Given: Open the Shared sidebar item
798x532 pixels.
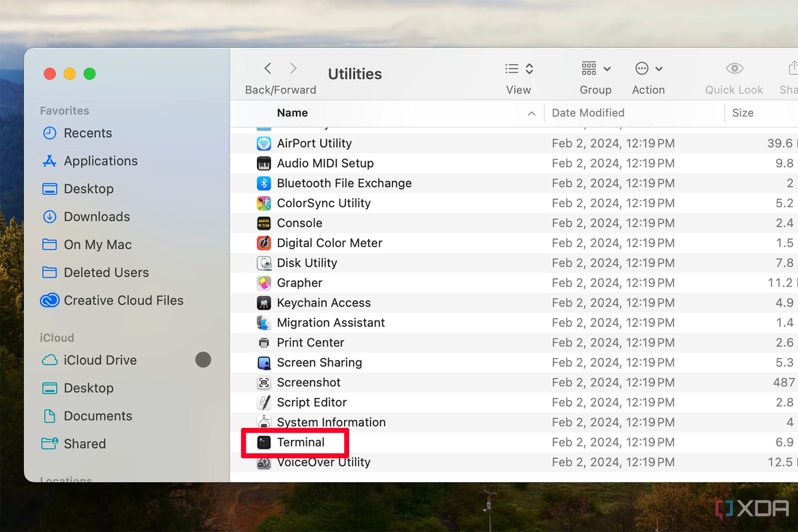Looking at the screenshot, I should click(x=74, y=443).
